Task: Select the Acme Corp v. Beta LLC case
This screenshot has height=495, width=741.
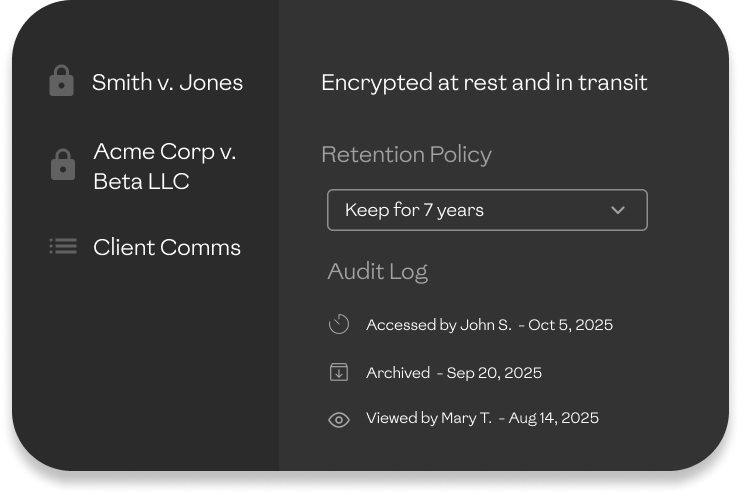Action: pos(164,166)
